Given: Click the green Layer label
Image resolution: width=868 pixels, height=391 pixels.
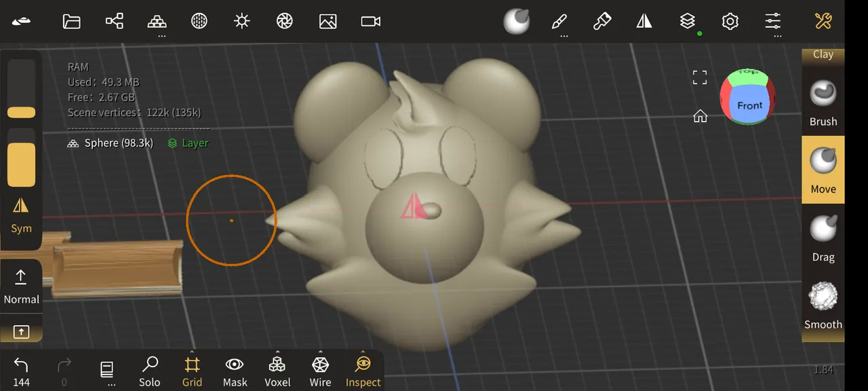Looking at the screenshot, I should [x=188, y=143].
